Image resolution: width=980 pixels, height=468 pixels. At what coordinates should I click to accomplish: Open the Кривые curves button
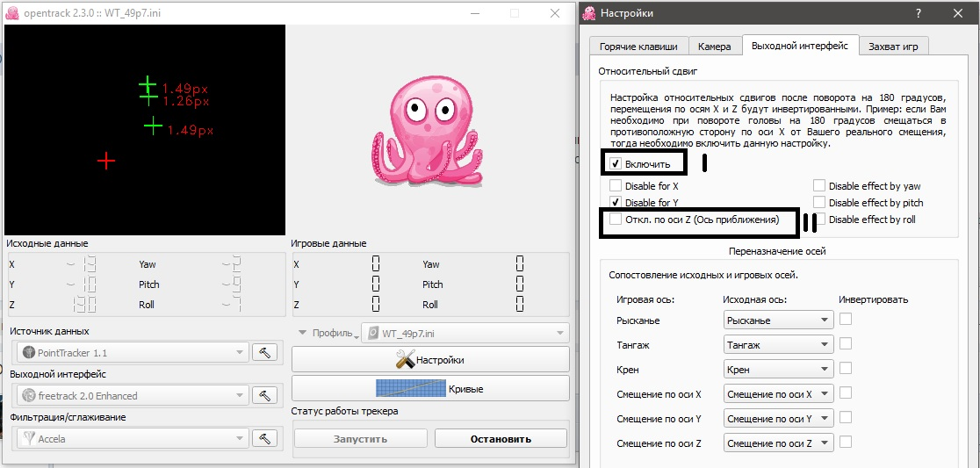tap(430, 388)
